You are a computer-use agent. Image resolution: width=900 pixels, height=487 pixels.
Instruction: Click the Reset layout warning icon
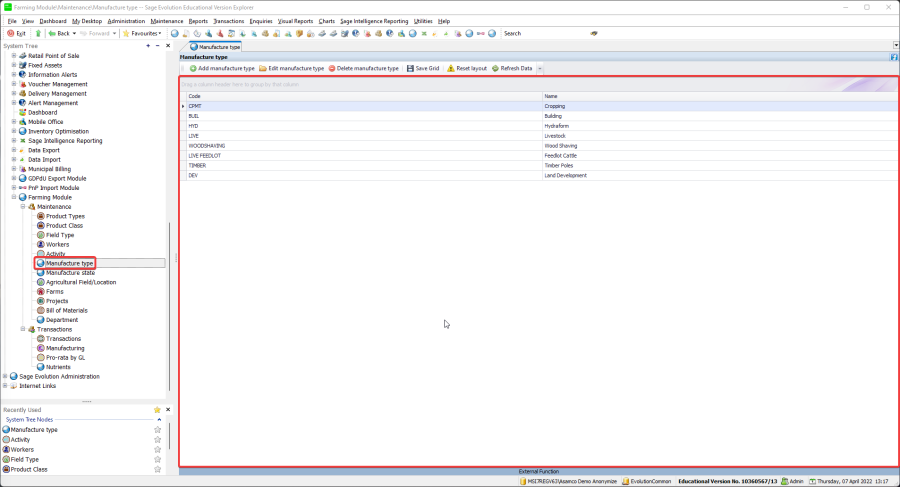[451, 68]
